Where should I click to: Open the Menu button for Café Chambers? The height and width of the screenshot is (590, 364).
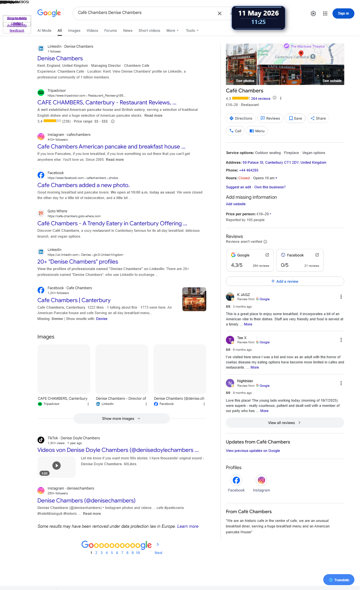[x=257, y=131]
